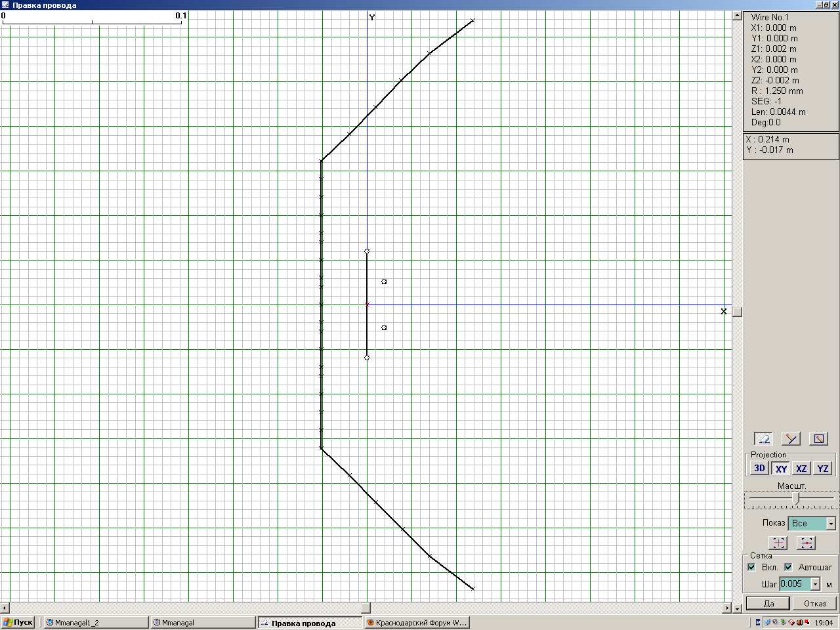Click the cursor 'X : 0.214 m' readout
Screen dimensions: 840x630
(768, 139)
